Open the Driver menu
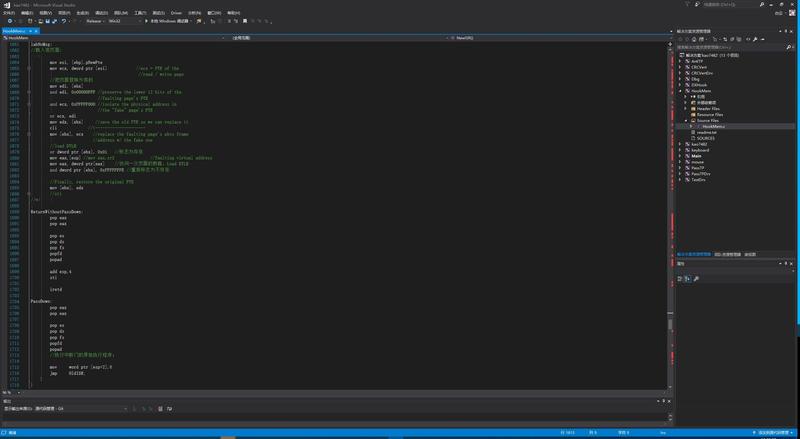 coord(176,13)
